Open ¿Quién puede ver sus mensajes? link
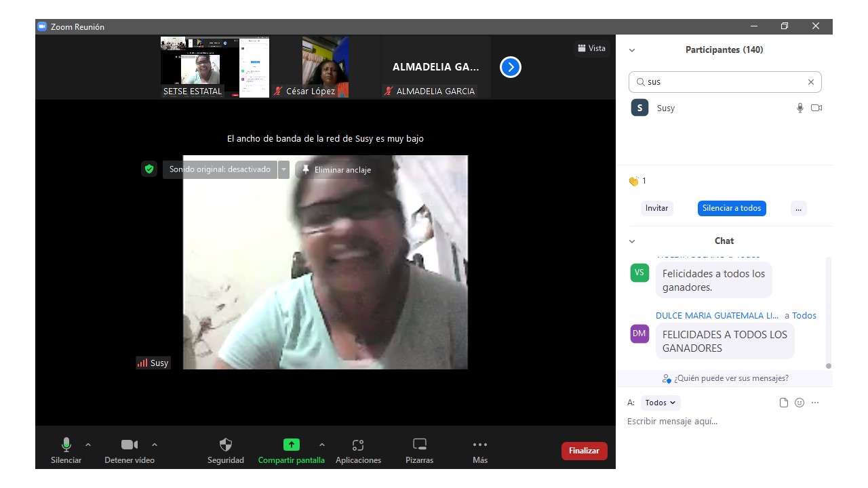This screenshot has width=868, height=488. click(726, 378)
